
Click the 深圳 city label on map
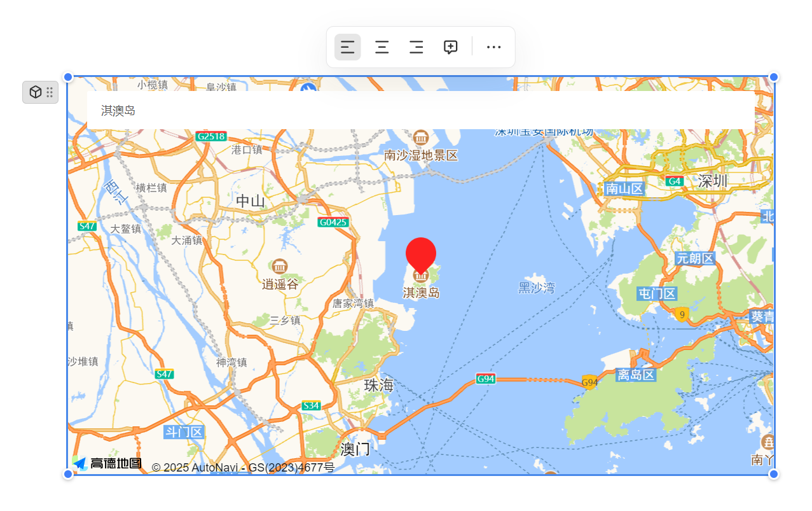coord(712,181)
